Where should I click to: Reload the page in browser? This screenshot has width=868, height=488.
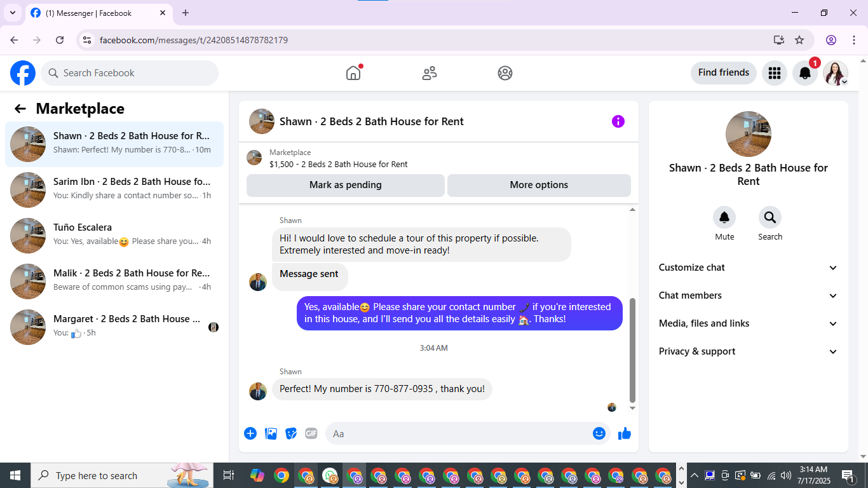pos(60,40)
